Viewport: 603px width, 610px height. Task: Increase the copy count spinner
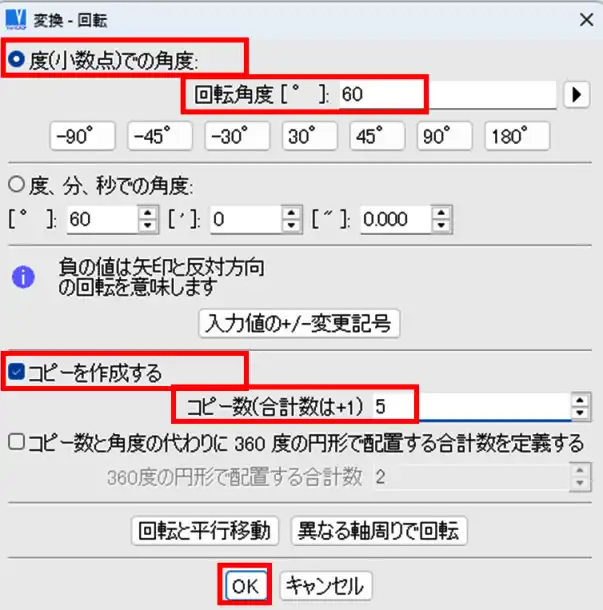coord(580,400)
